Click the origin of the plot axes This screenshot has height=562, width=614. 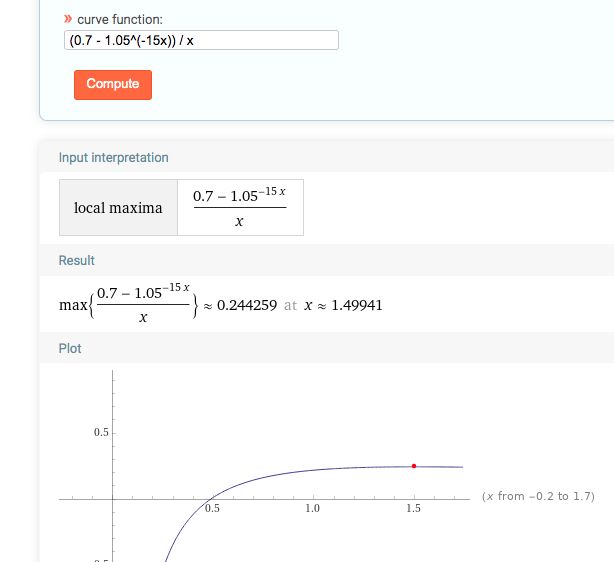pos(113,497)
